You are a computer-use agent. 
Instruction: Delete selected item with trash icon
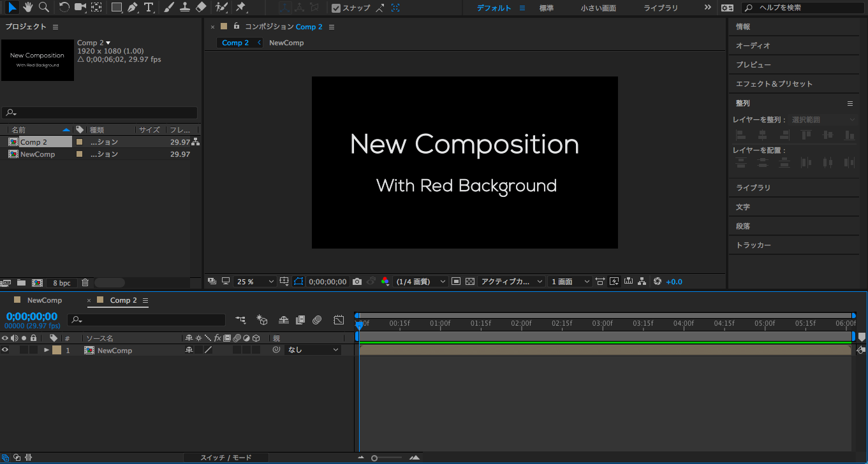pyautogui.click(x=85, y=282)
